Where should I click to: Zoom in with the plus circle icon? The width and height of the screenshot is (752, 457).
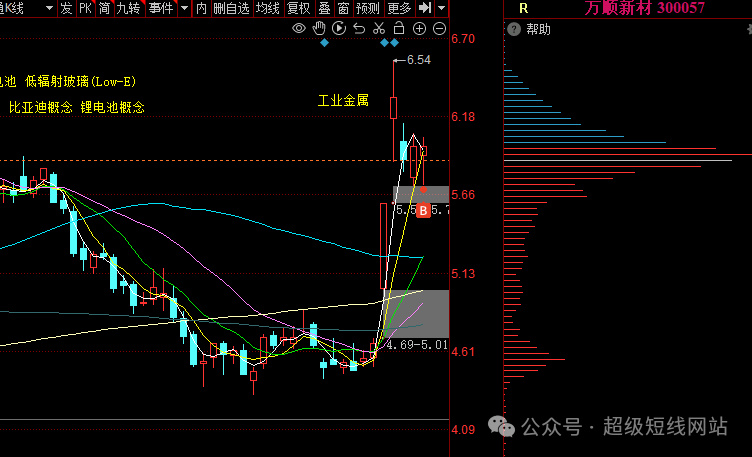click(x=419, y=29)
